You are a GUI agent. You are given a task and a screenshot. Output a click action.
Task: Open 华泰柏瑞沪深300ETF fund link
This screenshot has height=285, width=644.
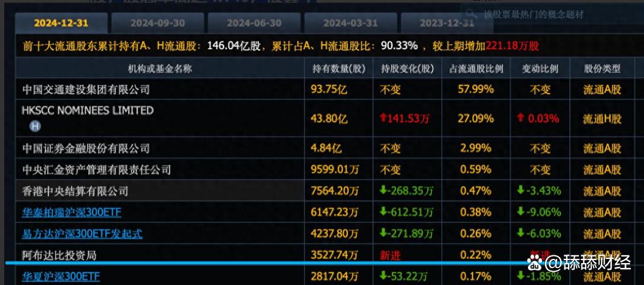click(72, 213)
